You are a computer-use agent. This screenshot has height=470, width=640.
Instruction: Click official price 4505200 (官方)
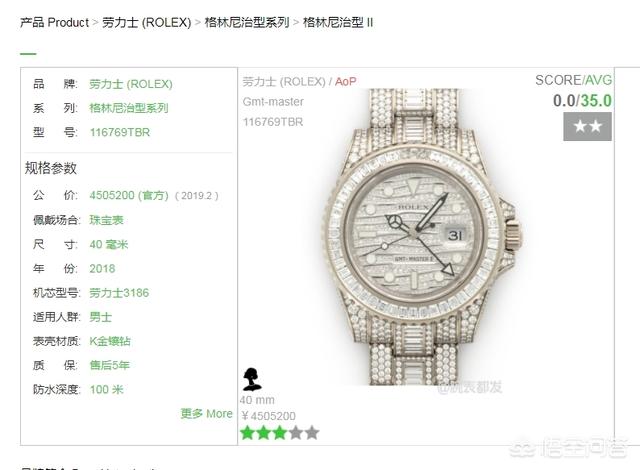[x=129, y=195]
